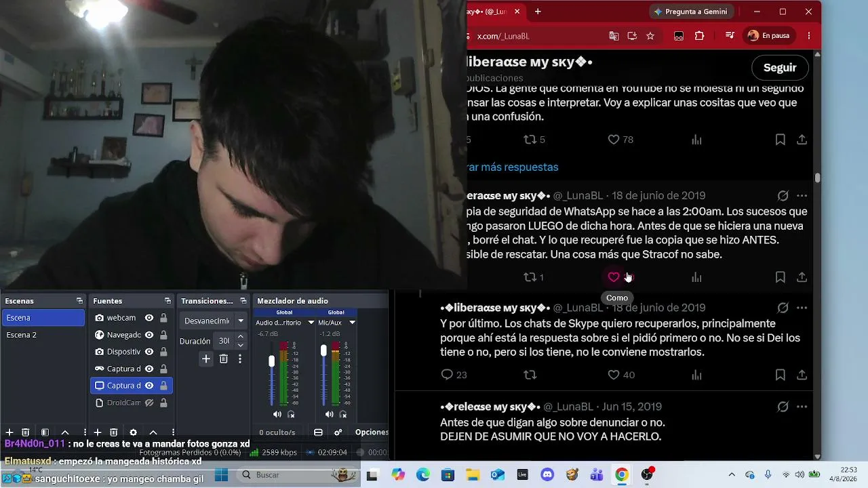Screen dimensions: 868x488
Task: Open more options on WhatsApp backup tweet
Action: [x=802, y=196]
